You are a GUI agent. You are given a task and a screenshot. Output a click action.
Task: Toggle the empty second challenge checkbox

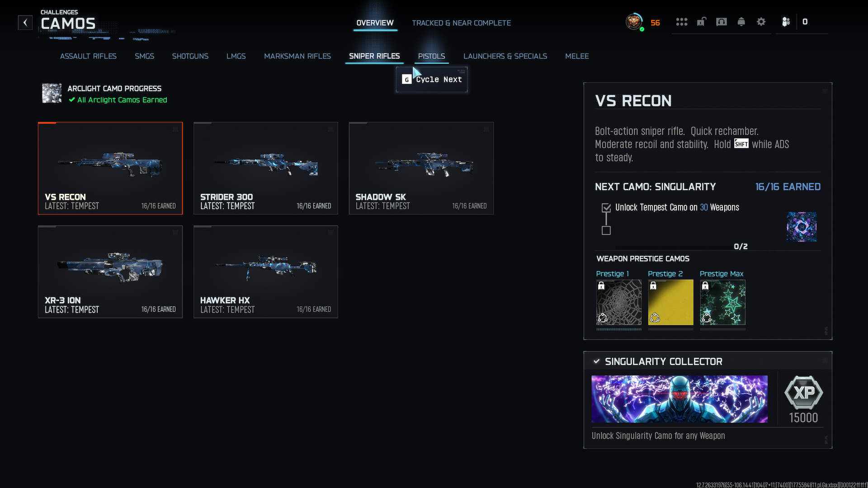pos(606,230)
